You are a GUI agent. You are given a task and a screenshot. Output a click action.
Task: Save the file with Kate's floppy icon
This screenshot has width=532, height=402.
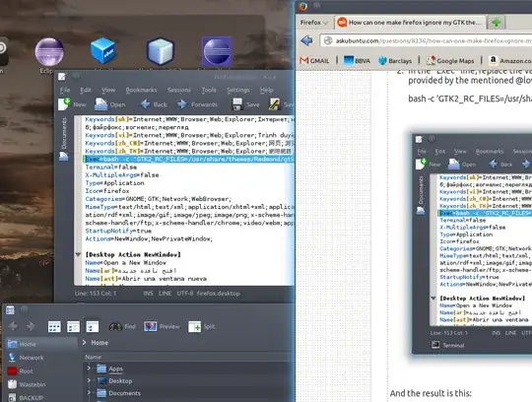click(x=237, y=104)
